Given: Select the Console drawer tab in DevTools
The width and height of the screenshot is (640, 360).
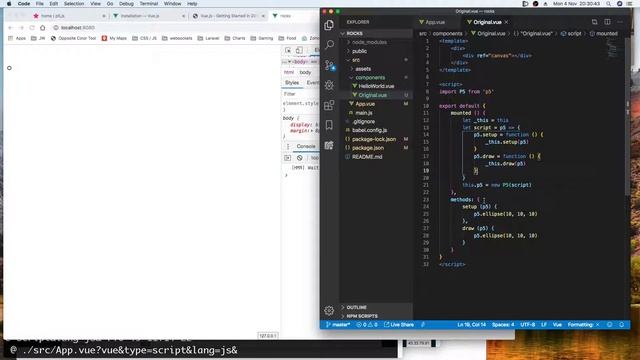Looking at the screenshot, I should pyautogui.click(x=306, y=147).
